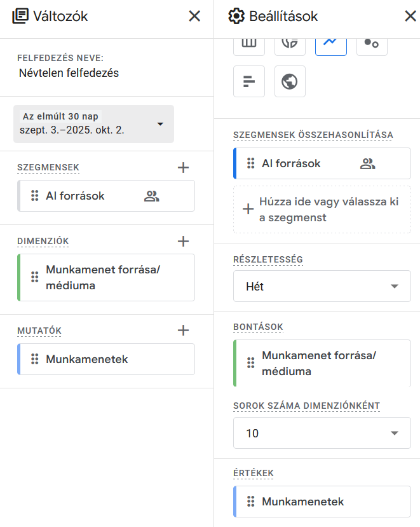Click the segment drop zone placeholder
420x527 pixels.
tap(322, 210)
